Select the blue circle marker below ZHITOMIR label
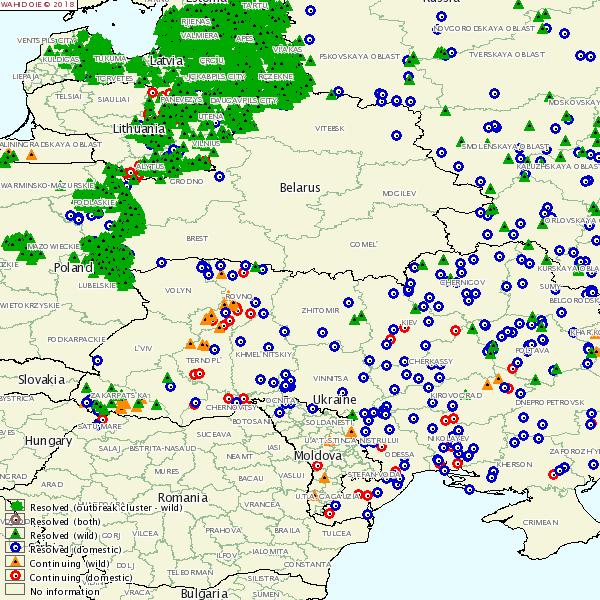 (323, 333)
